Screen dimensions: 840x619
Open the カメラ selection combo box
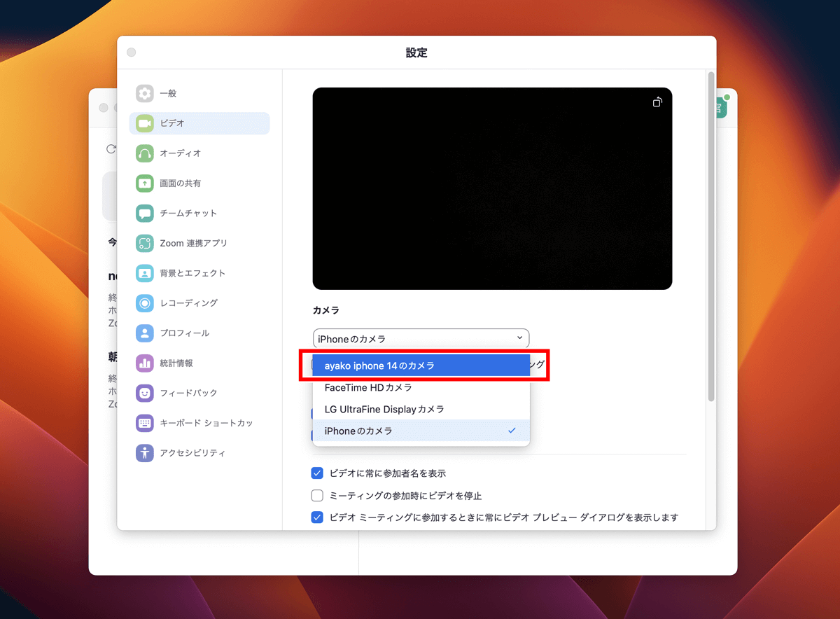click(x=421, y=338)
